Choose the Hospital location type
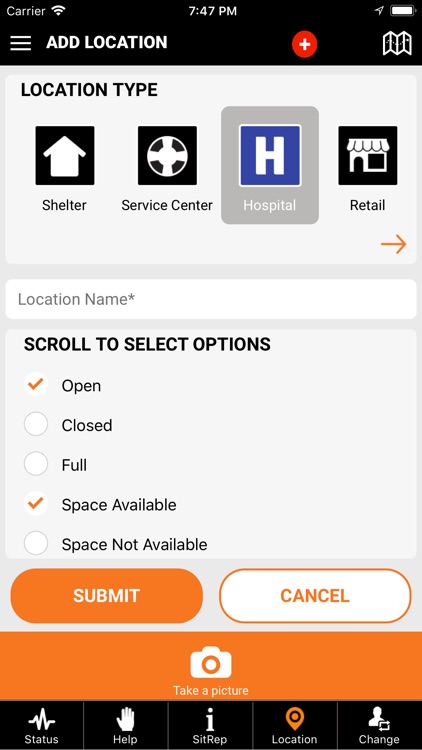This screenshot has height=750, width=422. pyautogui.click(x=270, y=165)
